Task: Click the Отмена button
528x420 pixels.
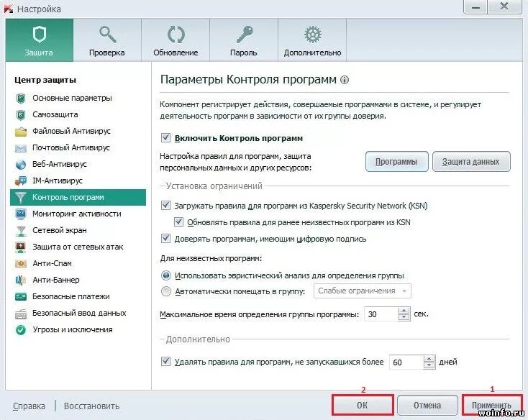Action: pos(427,405)
